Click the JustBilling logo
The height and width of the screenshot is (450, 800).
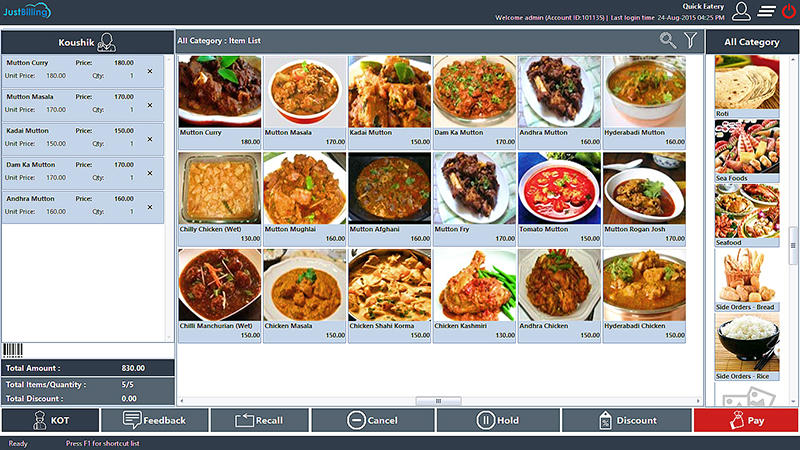[27, 11]
